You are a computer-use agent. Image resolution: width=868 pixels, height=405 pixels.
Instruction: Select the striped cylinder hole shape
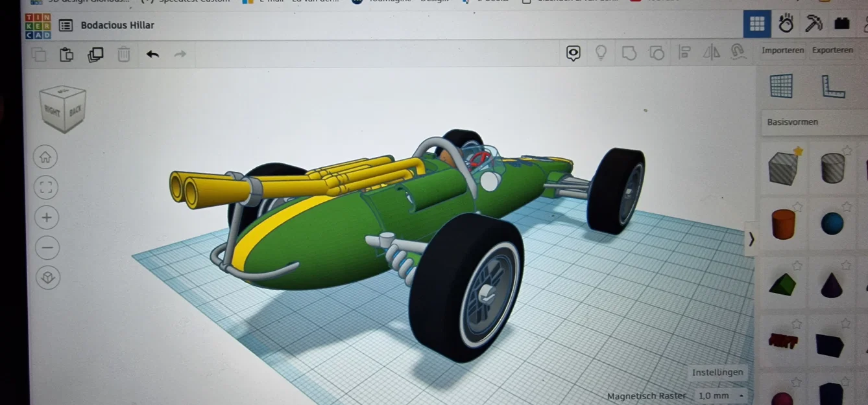pos(832,168)
